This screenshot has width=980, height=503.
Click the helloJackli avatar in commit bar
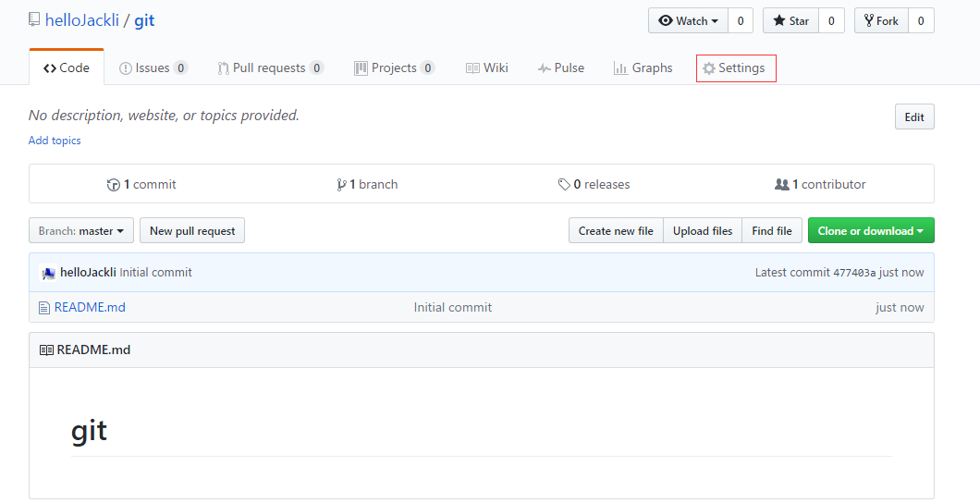click(x=48, y=273)
